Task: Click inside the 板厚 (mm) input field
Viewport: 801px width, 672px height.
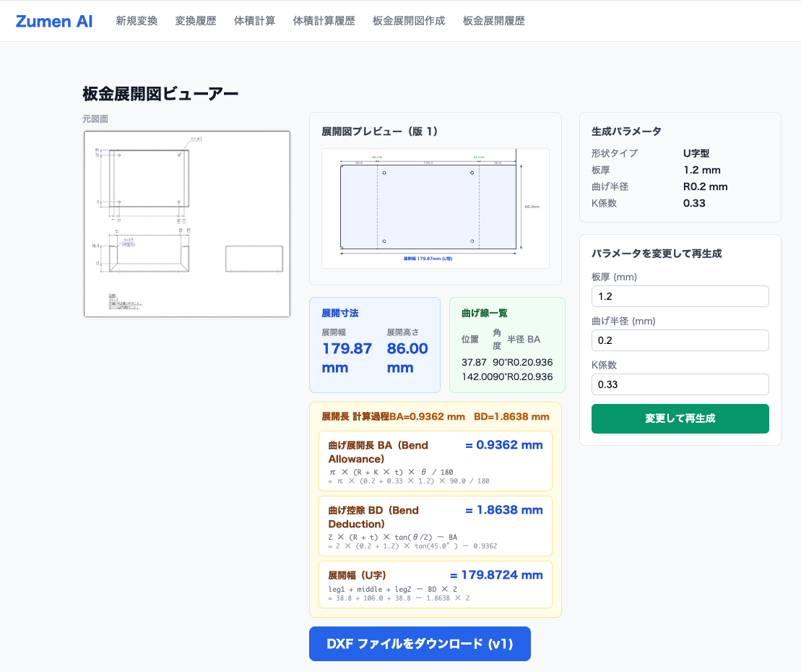Action: [x=680, y=296]
